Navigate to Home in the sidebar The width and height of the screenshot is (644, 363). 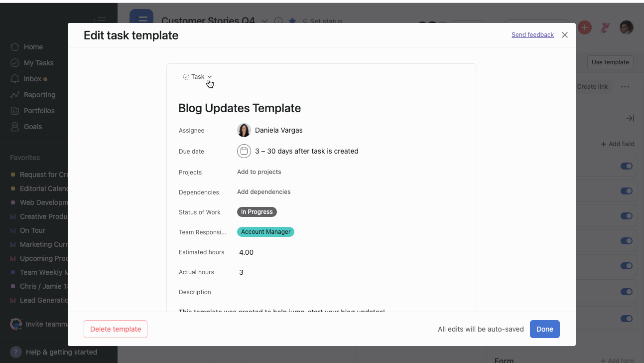point(33,46)
